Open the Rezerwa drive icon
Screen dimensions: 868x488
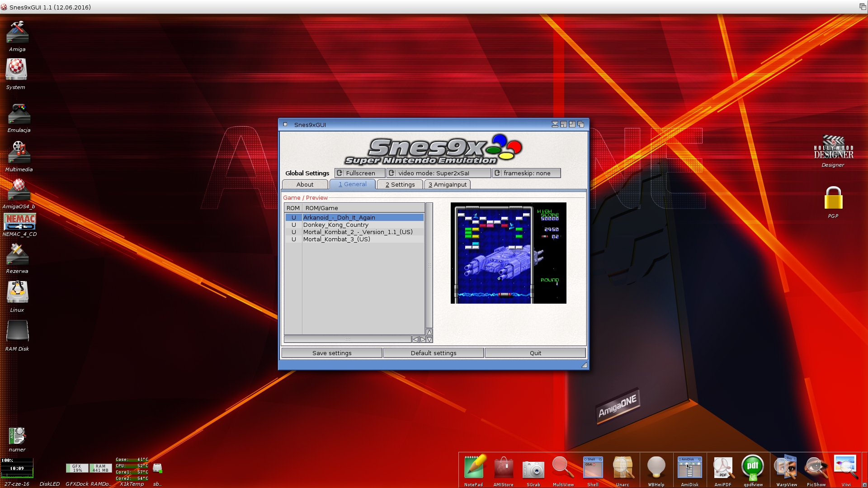point(17,254)
